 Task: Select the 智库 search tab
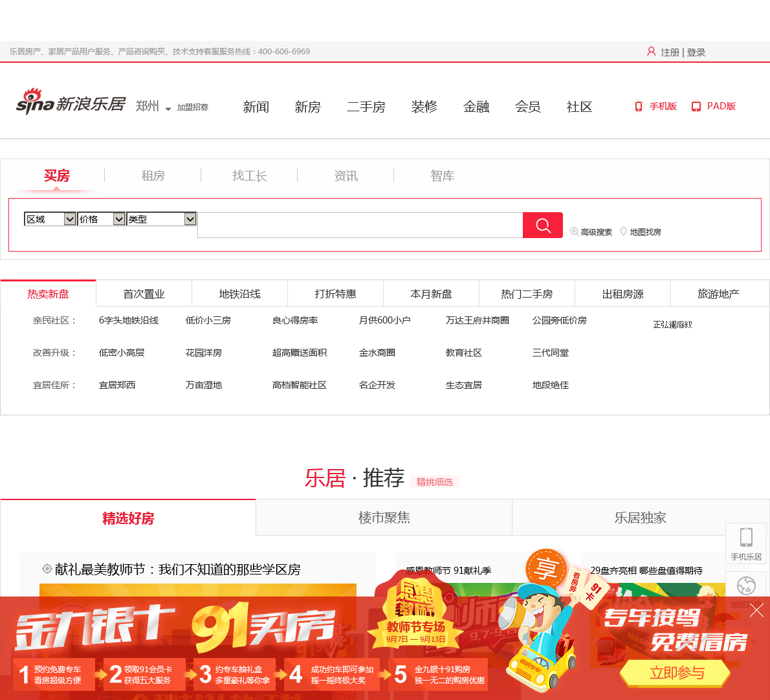442,176
